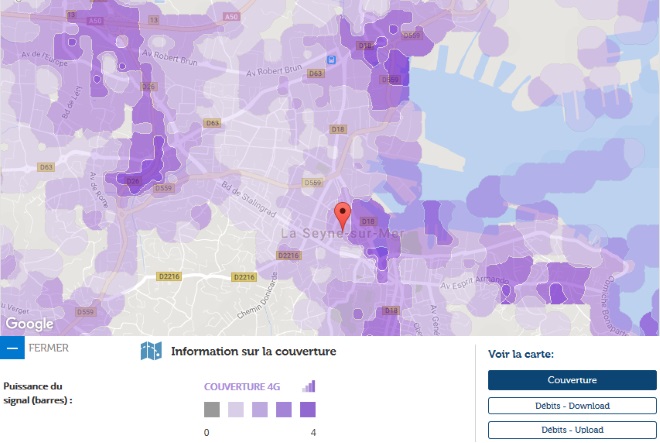The width and height of the screenshot is (660, 443).
Task: Switch to Débits - Download map
Action: (572, 406)
